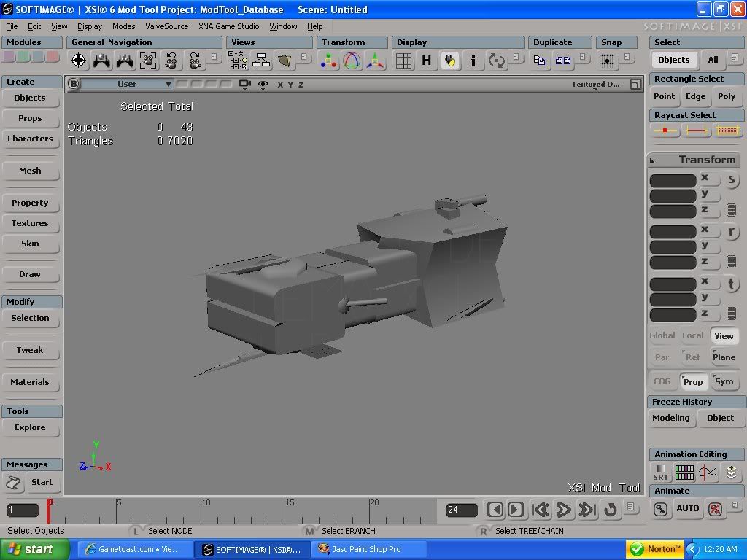Activate the rotate transform tool icon

tap(352, 61)
